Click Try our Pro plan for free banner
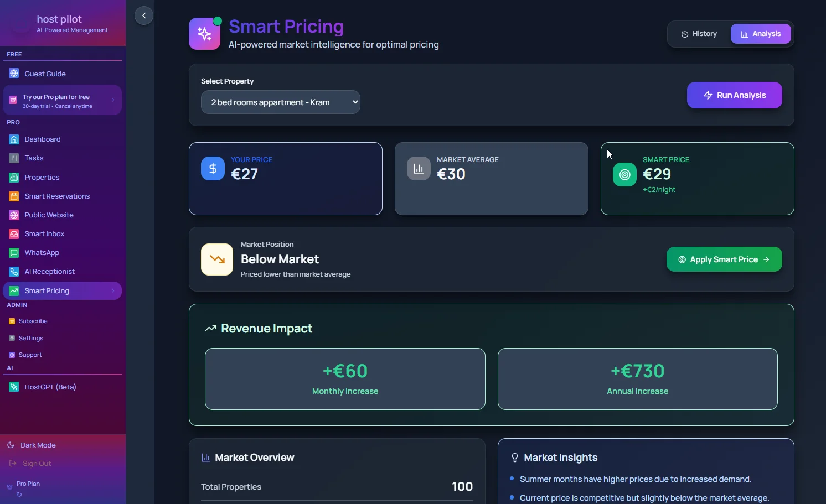This screenshot has height=504, width=826. click(x=61, y=100)
